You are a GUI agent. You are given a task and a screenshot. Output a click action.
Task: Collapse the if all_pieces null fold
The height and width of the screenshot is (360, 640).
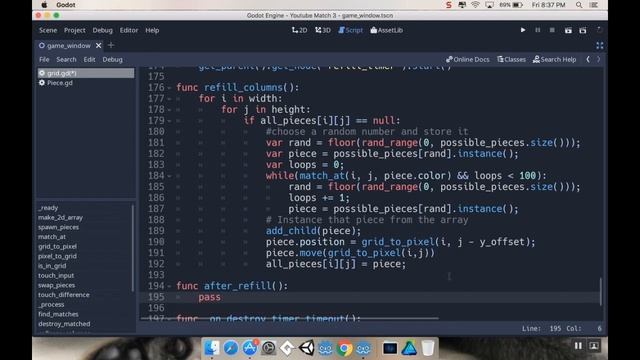169,121
